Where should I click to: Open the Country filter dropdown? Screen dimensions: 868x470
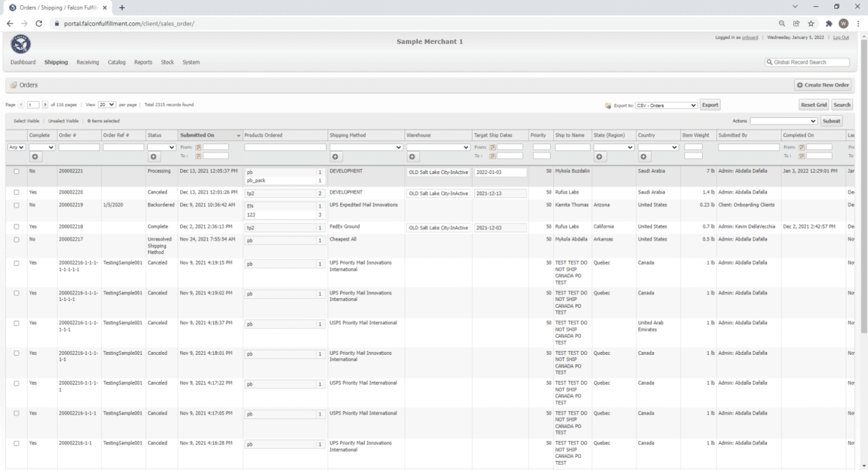click(x=658, y=147)
